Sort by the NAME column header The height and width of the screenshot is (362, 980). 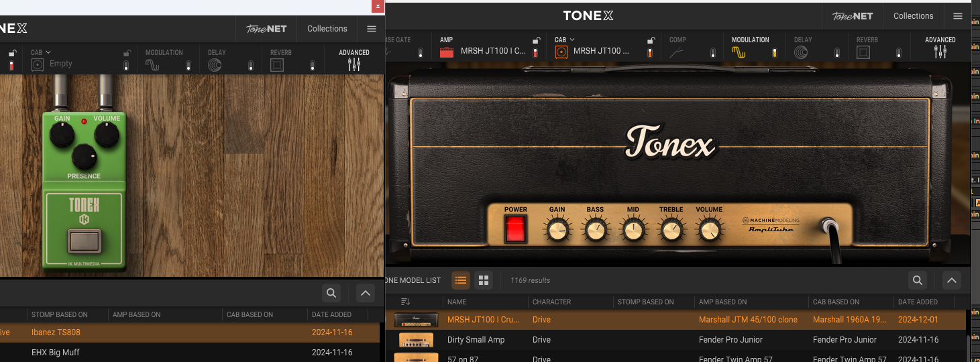click(x=457, y=302)
